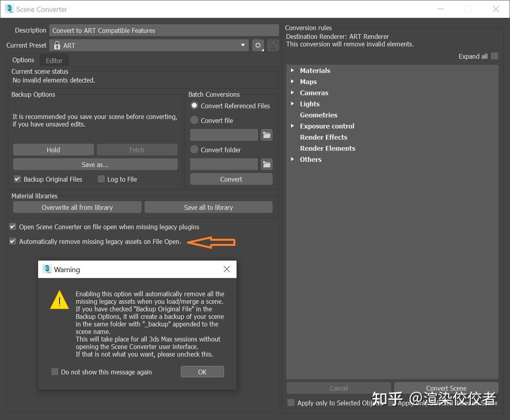
Task: Select the Render Elements rule item
Action: click(x=327, y=148)
